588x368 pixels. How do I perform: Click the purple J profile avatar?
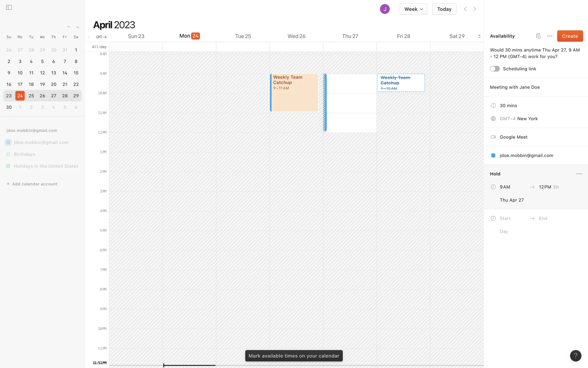385,9
